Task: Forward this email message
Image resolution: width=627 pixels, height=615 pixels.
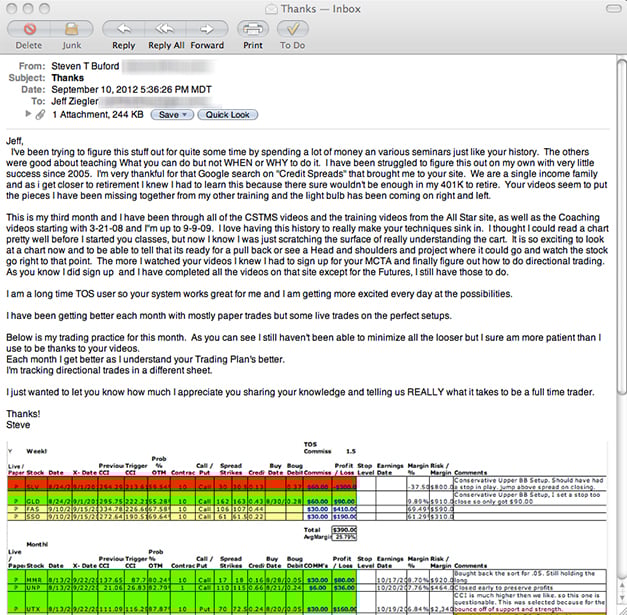Action: point(207,29)
